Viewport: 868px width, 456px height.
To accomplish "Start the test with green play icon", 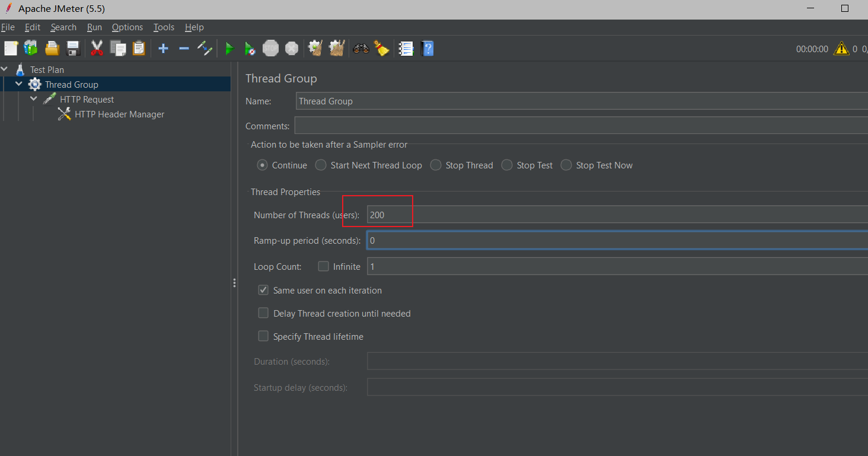I will [229, 49].
